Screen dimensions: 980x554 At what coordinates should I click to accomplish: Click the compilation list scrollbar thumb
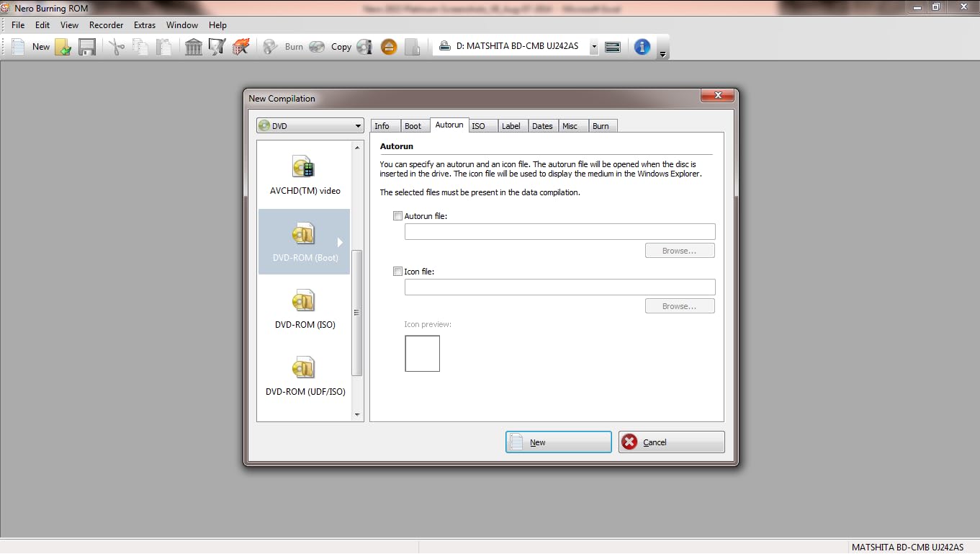357,313
